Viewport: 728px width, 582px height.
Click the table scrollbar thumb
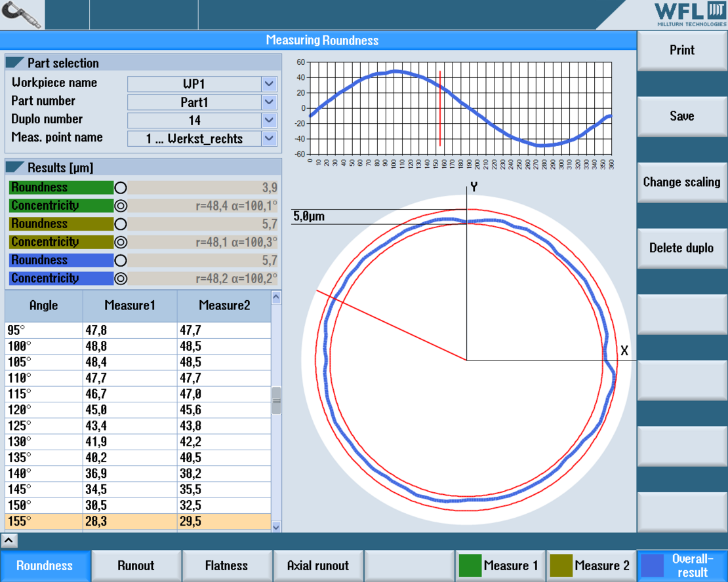click(276, 400)
